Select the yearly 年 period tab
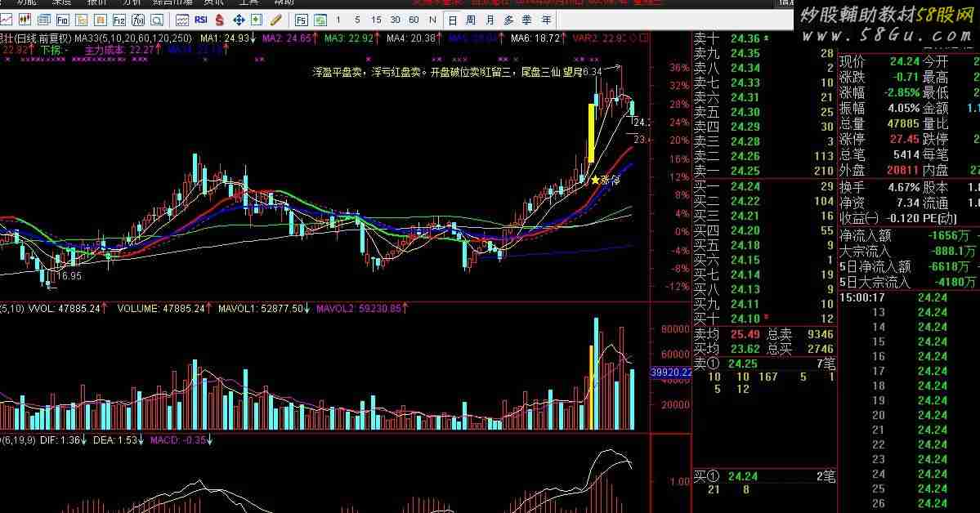 pos(547,20)
